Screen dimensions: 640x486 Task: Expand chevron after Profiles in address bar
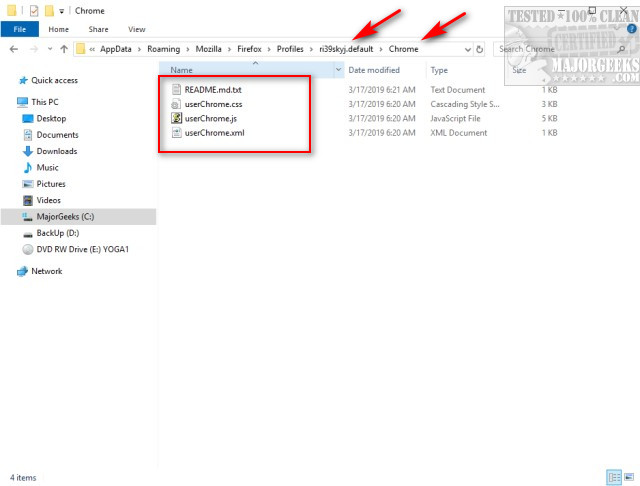(311, 49)
